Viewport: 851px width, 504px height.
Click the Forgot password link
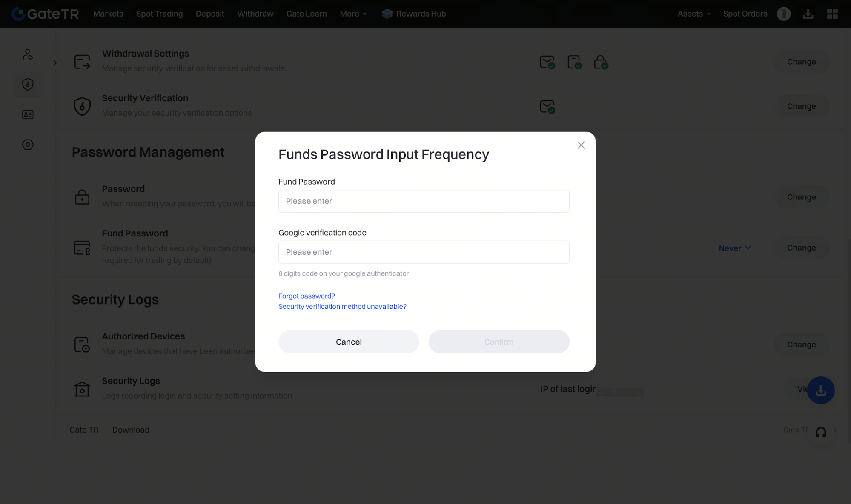click(307, 296)
